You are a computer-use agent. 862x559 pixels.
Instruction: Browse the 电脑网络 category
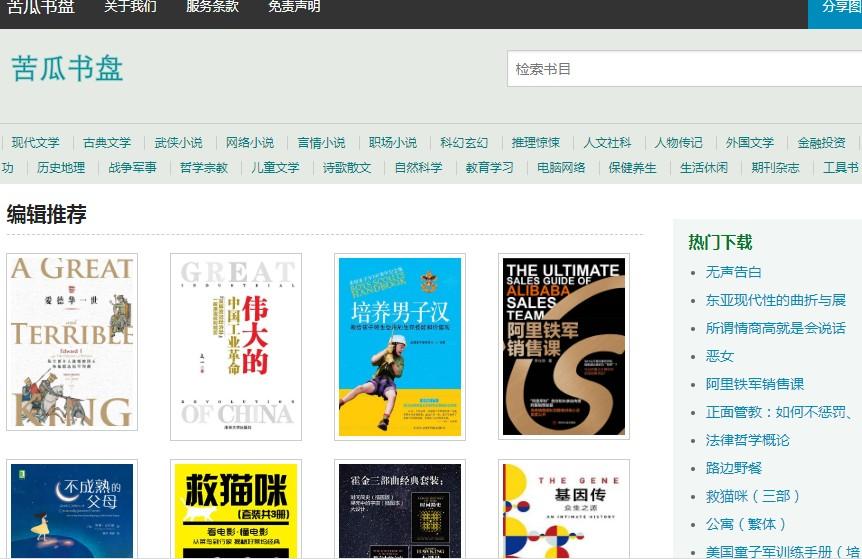[561, 168]
